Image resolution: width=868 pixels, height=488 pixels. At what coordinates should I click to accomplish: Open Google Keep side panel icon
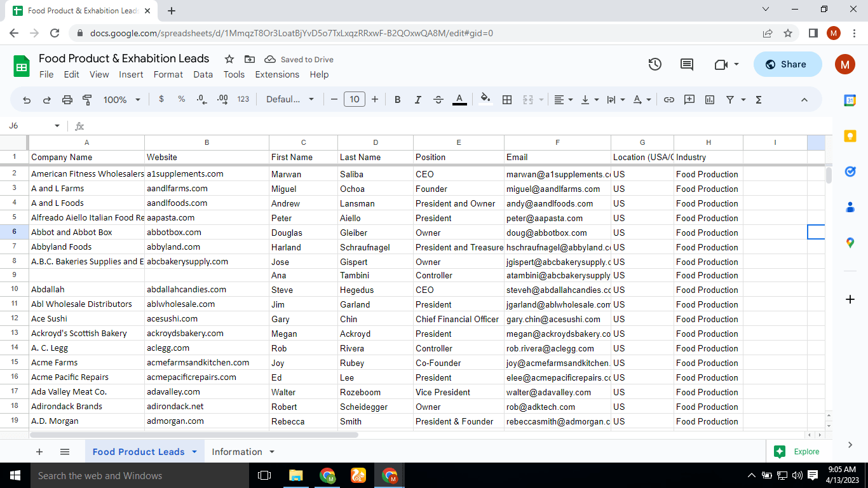(x=850, y=136)
